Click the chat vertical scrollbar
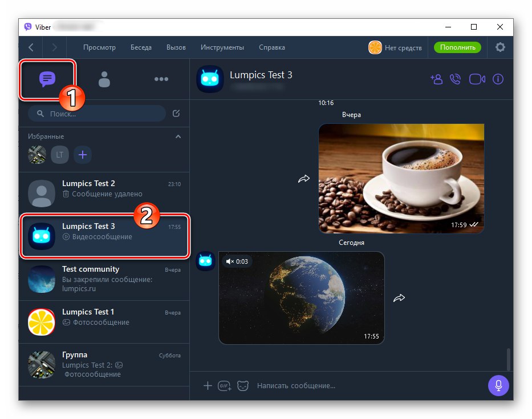Image resolution: width=532 pixels, height=419 pixels. tap(508, 359)
